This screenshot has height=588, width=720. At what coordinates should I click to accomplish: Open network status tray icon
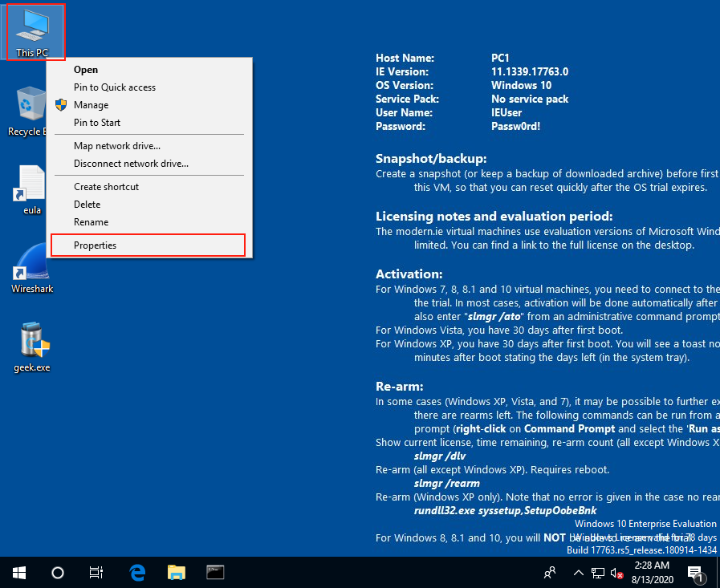tap(598, 573)
